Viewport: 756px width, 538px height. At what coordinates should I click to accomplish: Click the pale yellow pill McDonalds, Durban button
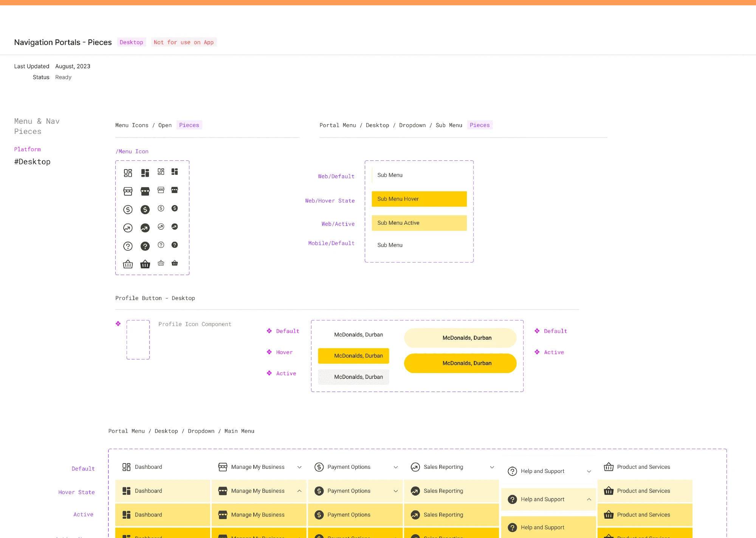[x=460, y=338]
